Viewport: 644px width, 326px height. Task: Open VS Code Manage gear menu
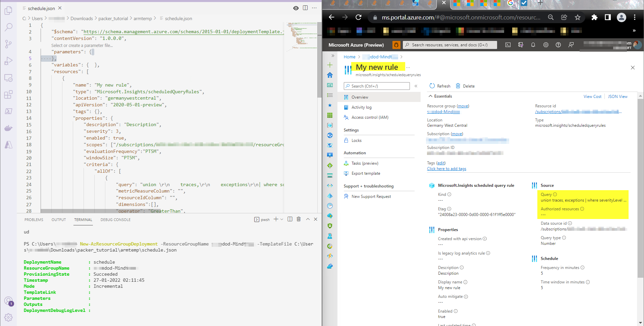[8, 317]
